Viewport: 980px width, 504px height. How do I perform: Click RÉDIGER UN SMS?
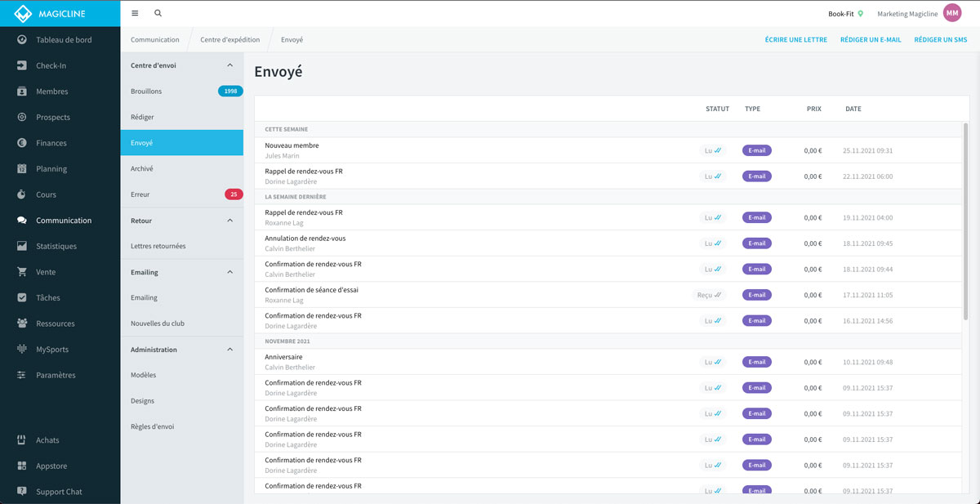click(941, 39)
